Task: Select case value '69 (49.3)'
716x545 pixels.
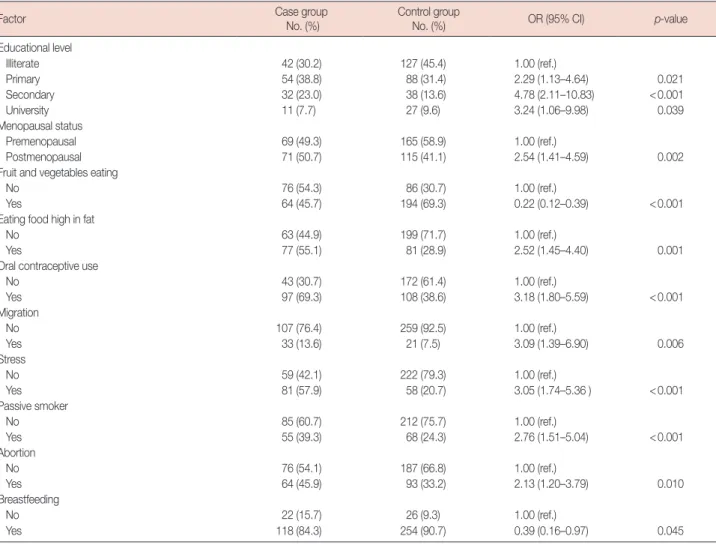Action: tap(301, 141)
